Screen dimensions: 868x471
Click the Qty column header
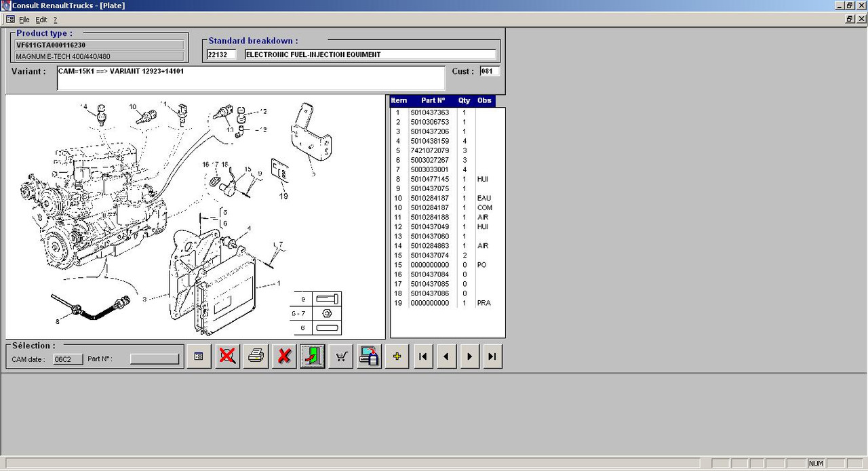coord(465,100)
